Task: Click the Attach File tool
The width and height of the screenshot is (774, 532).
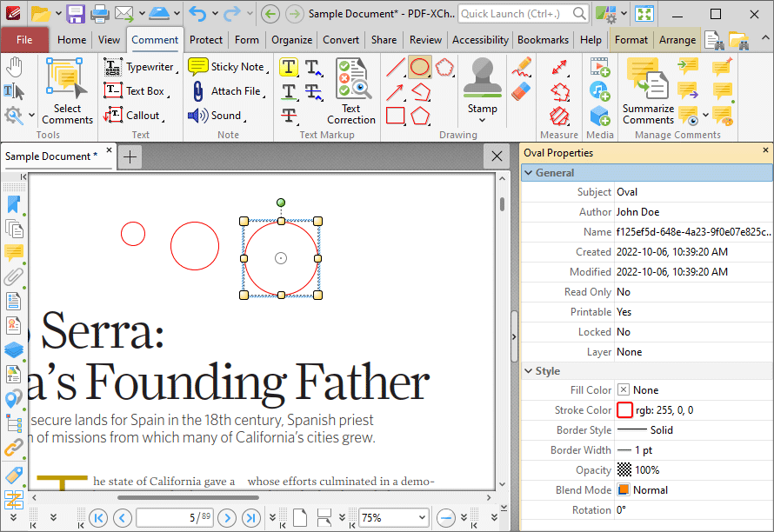Action: tap(228, 90)
